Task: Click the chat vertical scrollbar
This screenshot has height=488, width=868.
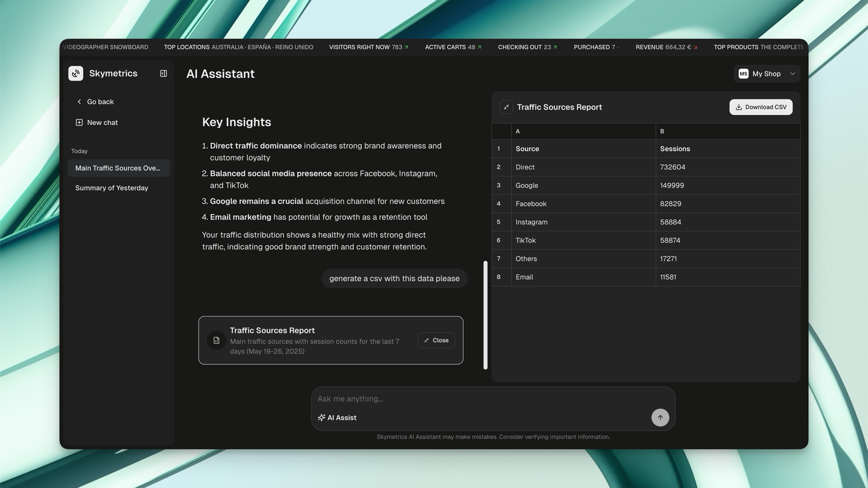Action: pyautogui.click(x=486, y=315)
